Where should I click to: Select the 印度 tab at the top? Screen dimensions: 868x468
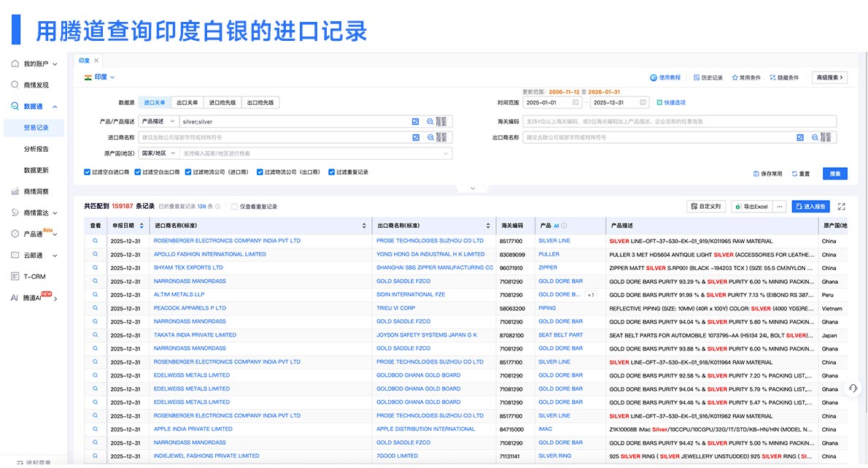pos(85,61)
